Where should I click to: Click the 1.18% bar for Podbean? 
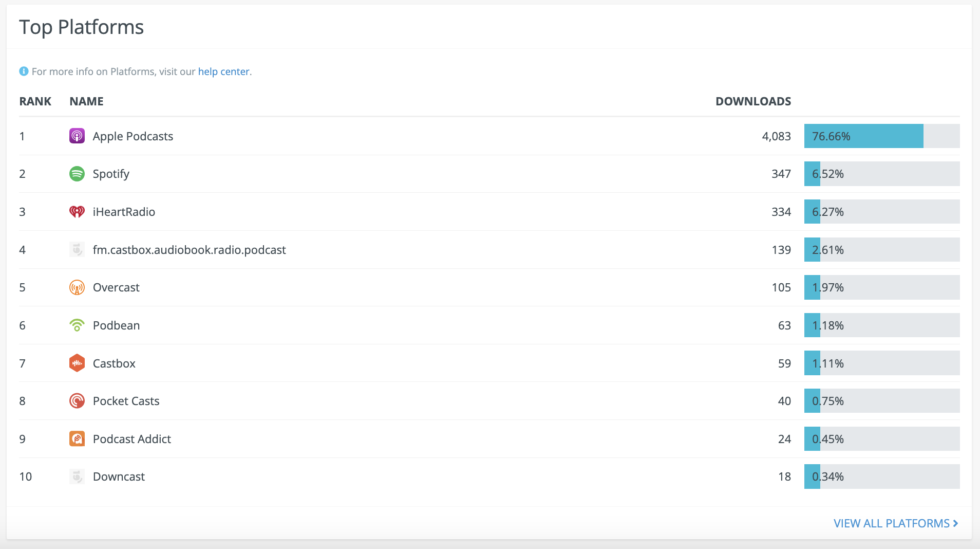(882, 325)
